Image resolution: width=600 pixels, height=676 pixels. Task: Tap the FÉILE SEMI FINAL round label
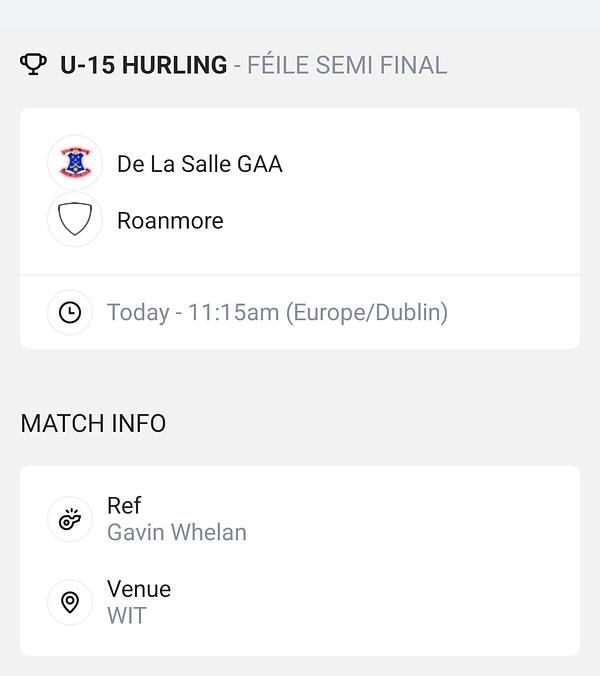[347, 65]
